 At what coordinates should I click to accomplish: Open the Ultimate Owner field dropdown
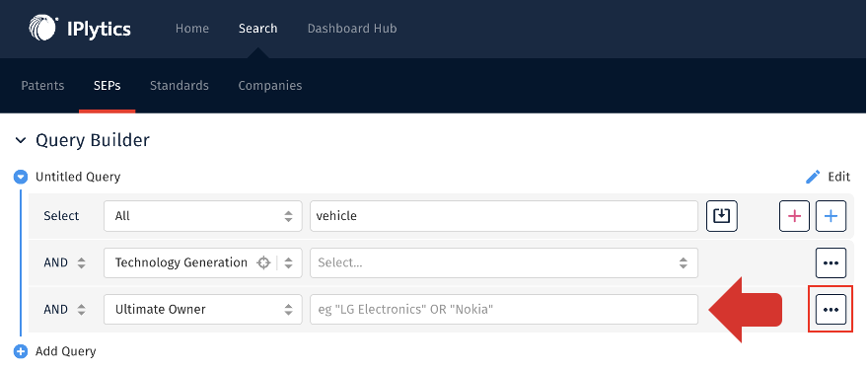[203, 310]
